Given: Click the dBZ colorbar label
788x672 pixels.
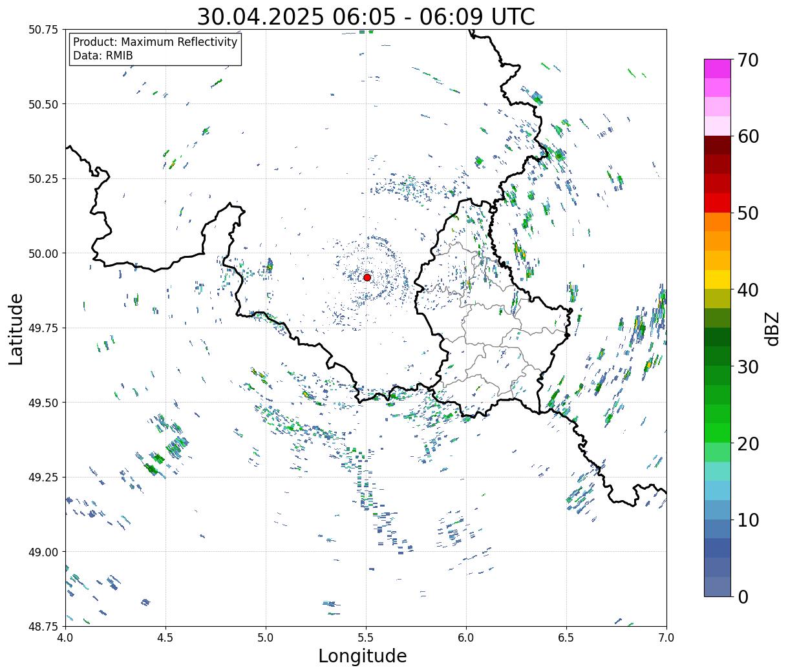Looking at the screenshot, I should pos(772,328).
